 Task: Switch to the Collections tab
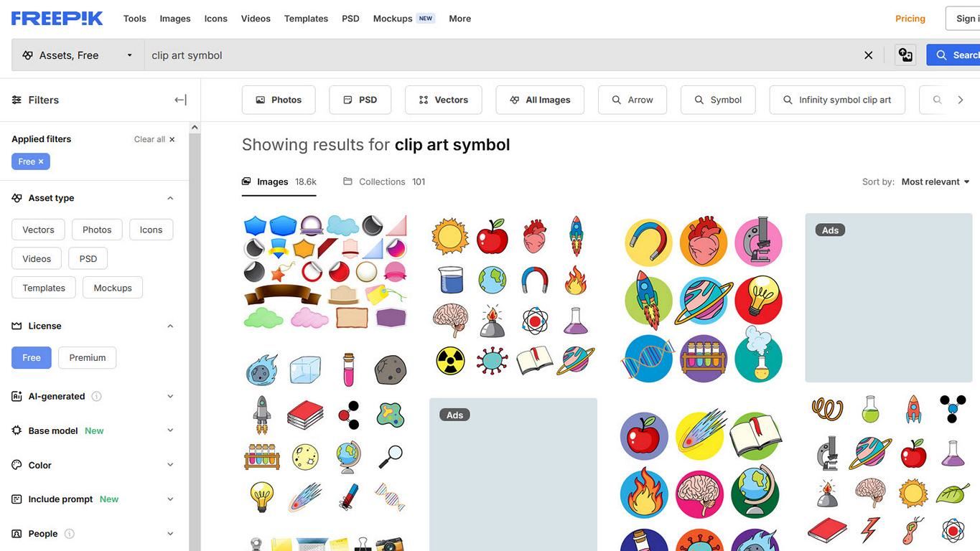pyautogui.click(x=384, y=182)
